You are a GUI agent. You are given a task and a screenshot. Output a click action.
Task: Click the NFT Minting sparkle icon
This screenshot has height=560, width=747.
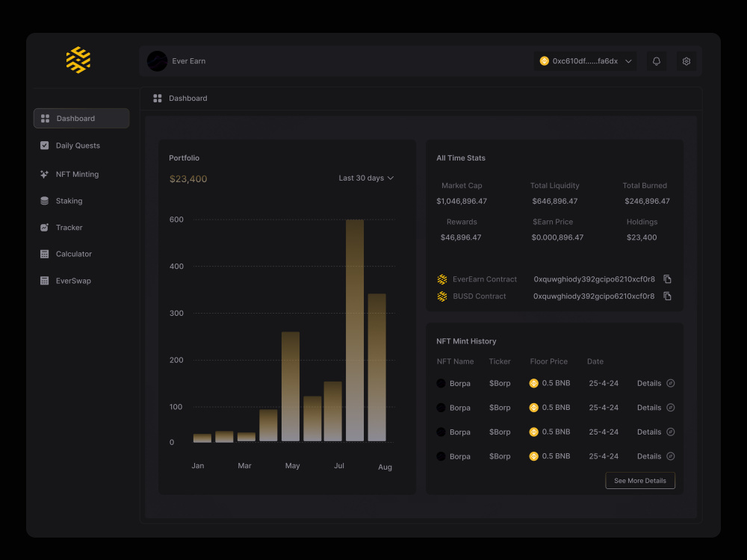44,174
